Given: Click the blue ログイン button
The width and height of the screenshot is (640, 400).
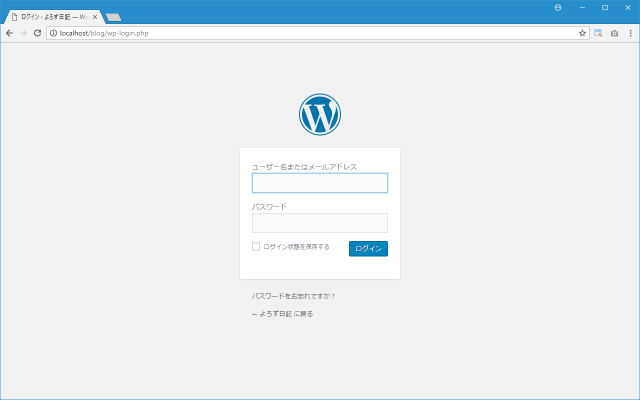Looking at the screenshot, I should pyautogui.click(x=368, y=249).
